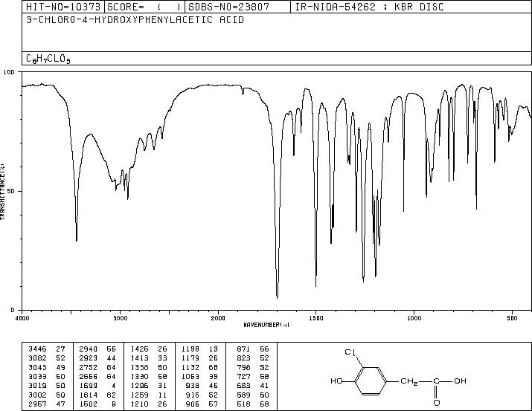Select the 1000 tick label on x-axis

point(414,318)
